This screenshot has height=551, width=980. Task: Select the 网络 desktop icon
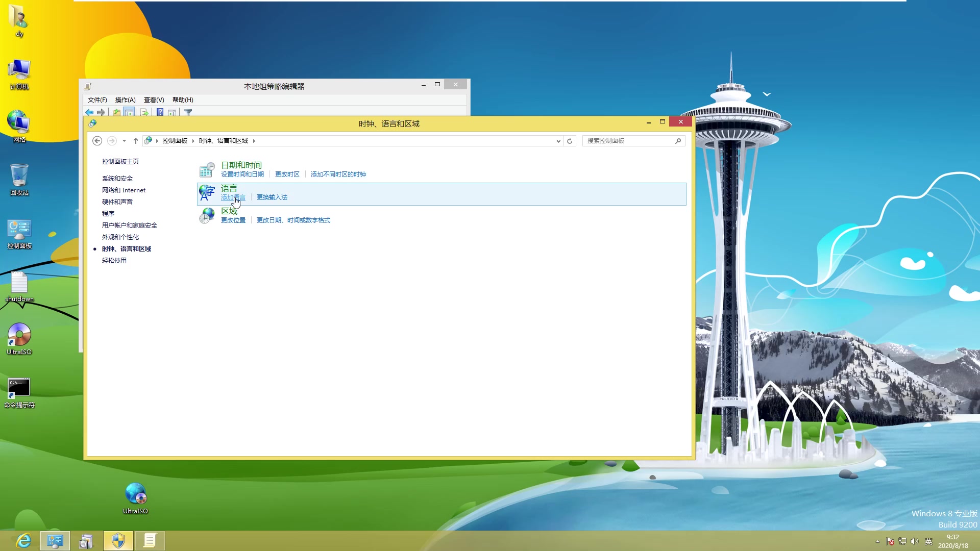click(19, 127)
